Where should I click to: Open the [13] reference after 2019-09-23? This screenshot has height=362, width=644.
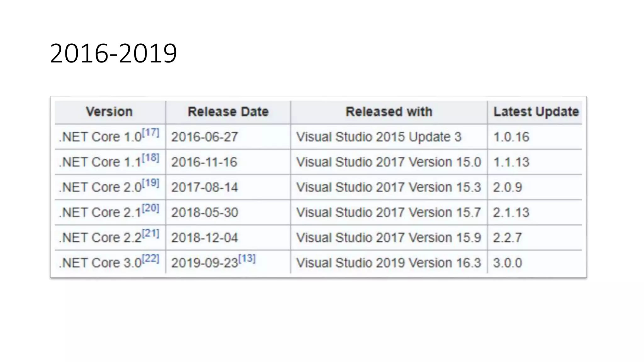[247, 259]
